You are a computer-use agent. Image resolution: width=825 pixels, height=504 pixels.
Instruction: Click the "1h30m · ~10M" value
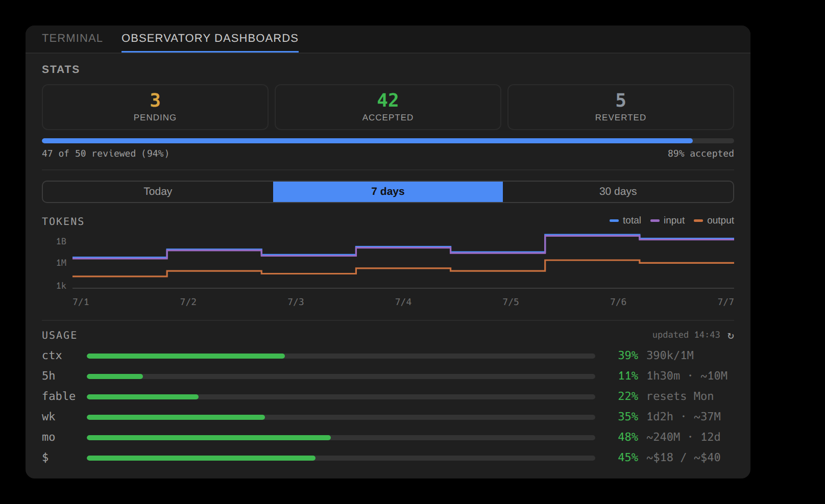(x=687, y=376)
